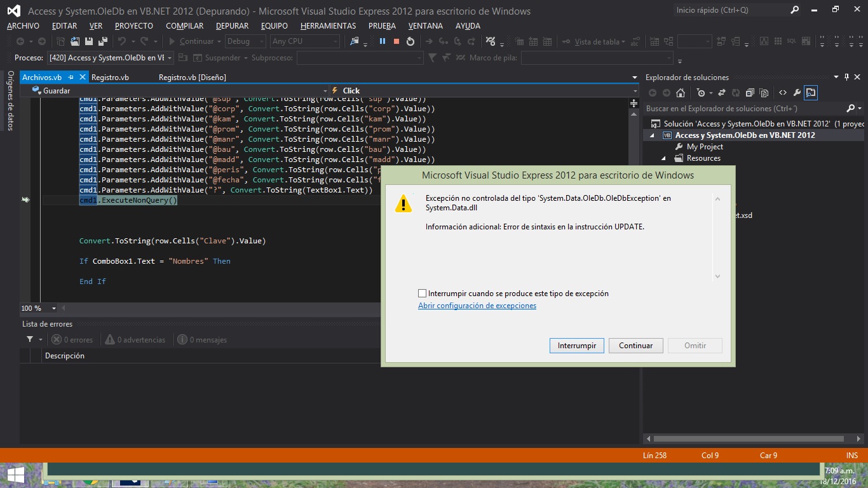The height and width of the screenshot is (488, 868).
Task: Close the Archivos.vb tab
Action: pos(83,78)
